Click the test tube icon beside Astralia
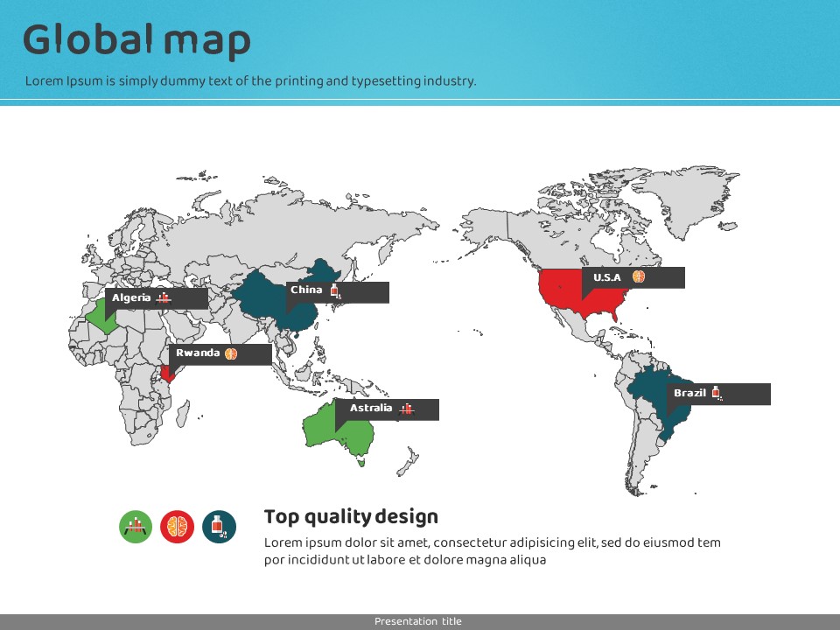This screenshot has width=840, height=630. click(x=406, y=409)
